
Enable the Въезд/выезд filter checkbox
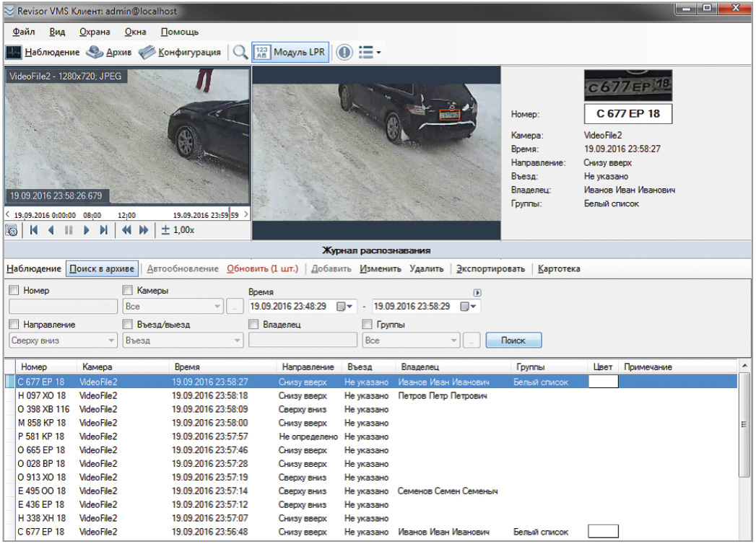point(127,324)
